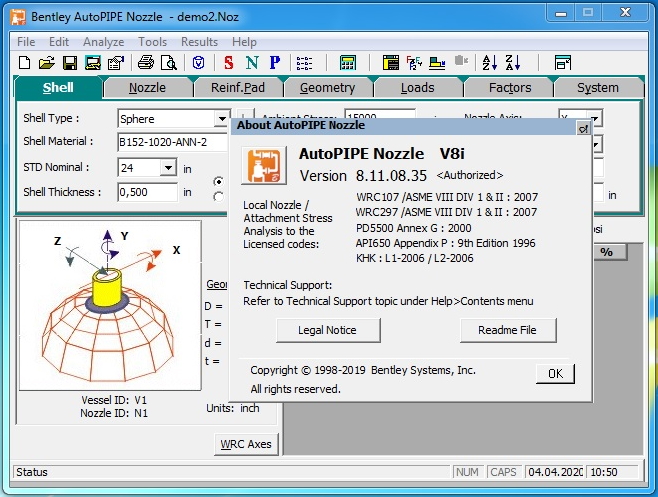Click the NUM indicator in status bar
The height and width of the screenshot is (497, 658).
467,472
